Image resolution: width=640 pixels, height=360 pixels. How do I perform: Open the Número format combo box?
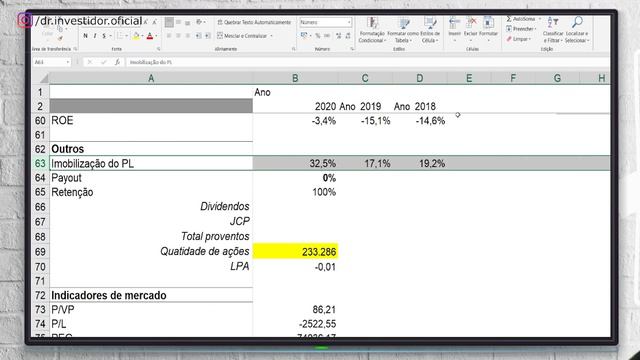coord(325,22)
